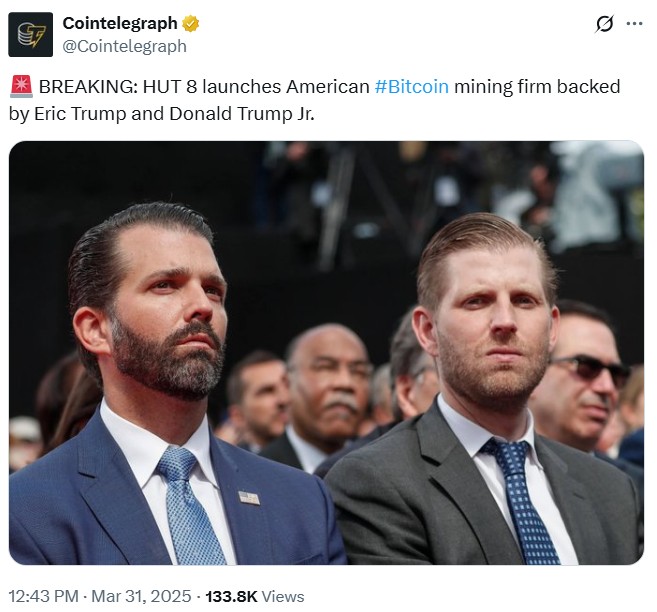Click the Cointelegraph profile avatar
657x612 pixels.
pos(30,35)
